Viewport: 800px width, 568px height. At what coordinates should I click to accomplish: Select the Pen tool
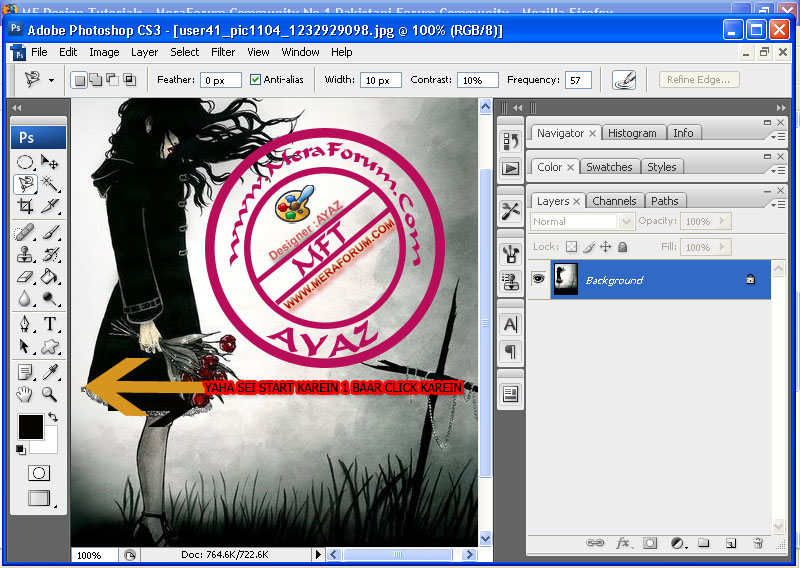click(24, 324)
